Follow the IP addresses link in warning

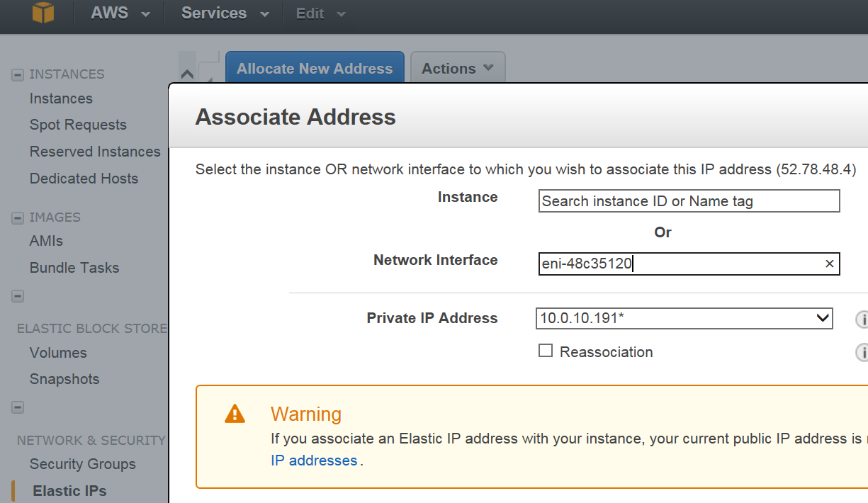coord(314,460)
